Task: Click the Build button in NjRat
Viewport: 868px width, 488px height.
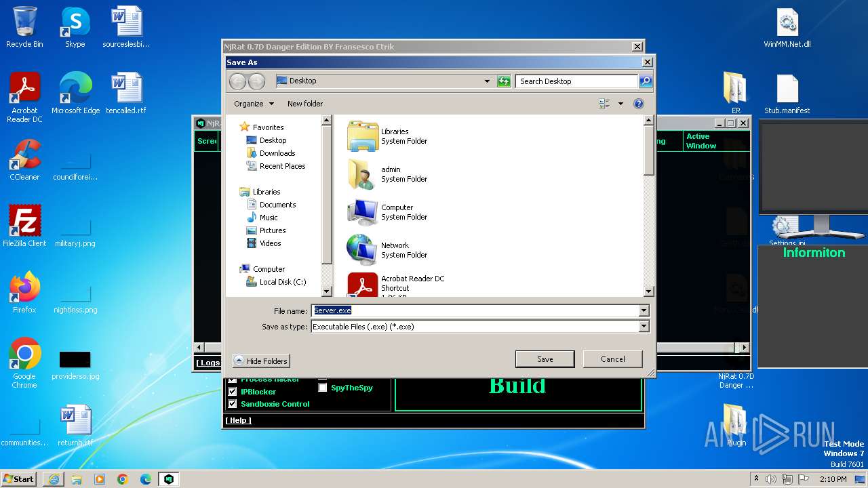Action: pyautogui.click(x=517, y=386)
